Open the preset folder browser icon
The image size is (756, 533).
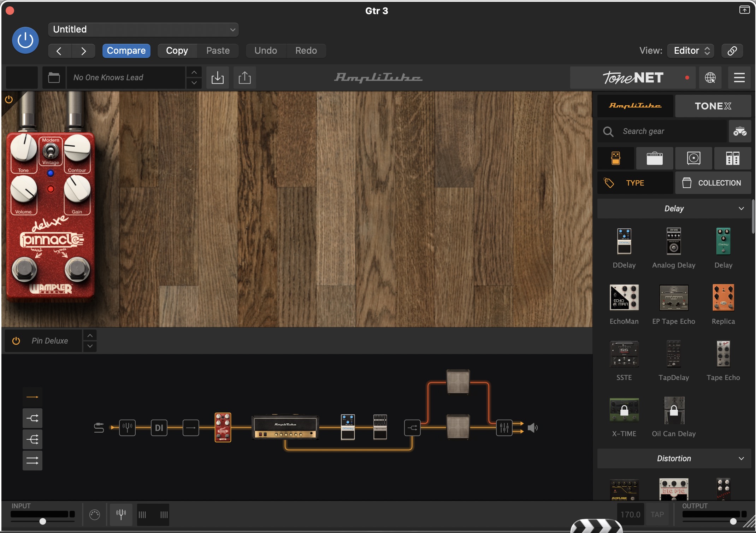point(54,77)
